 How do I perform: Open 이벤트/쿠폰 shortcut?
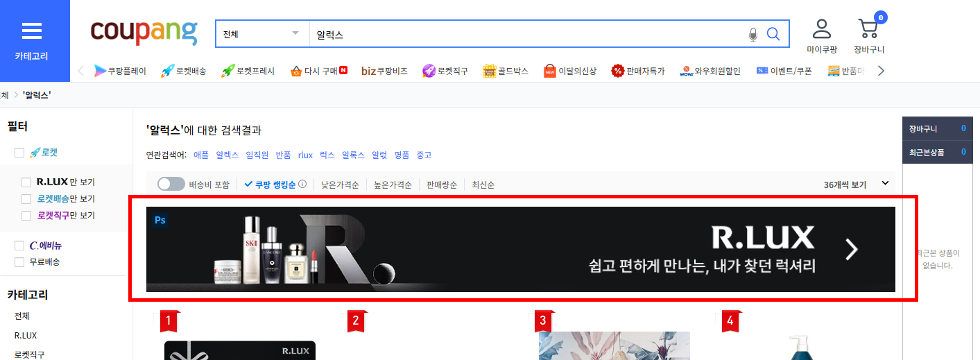click(784, 71)
